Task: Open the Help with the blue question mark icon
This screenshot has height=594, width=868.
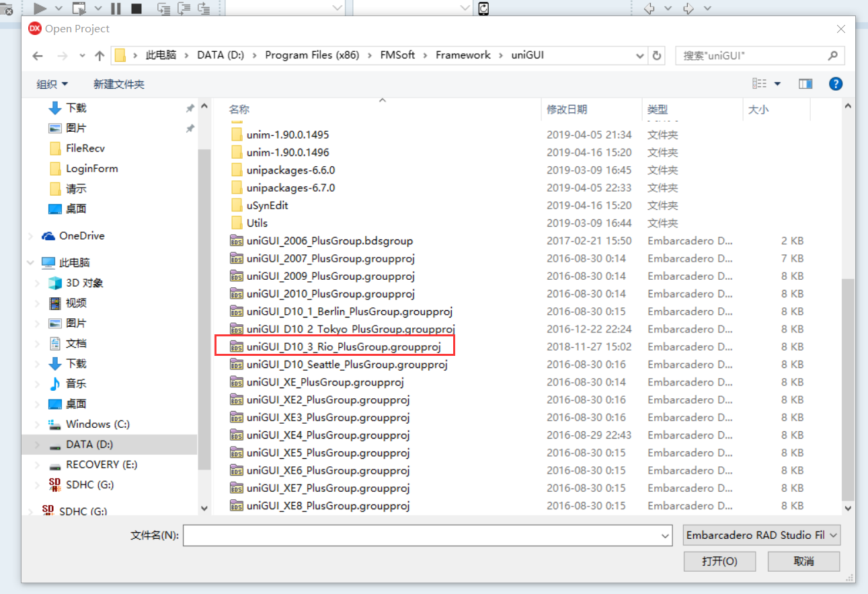Action: pos(835,83)
